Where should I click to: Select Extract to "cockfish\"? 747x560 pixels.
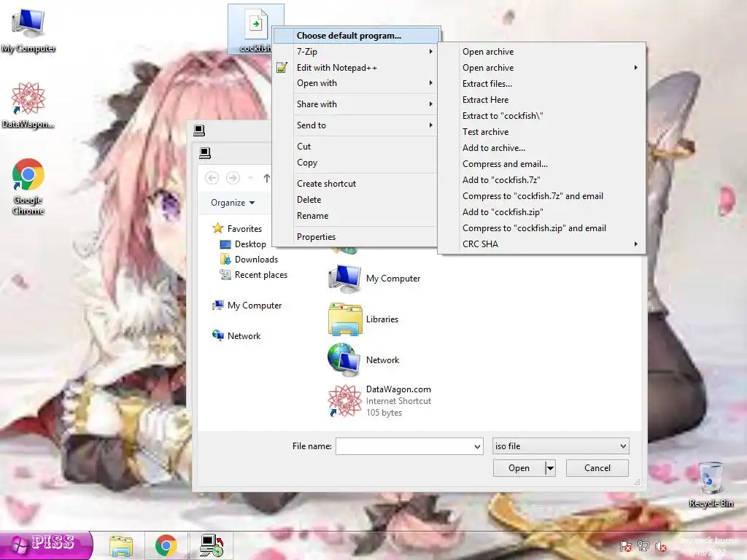(x=542, y=116)
